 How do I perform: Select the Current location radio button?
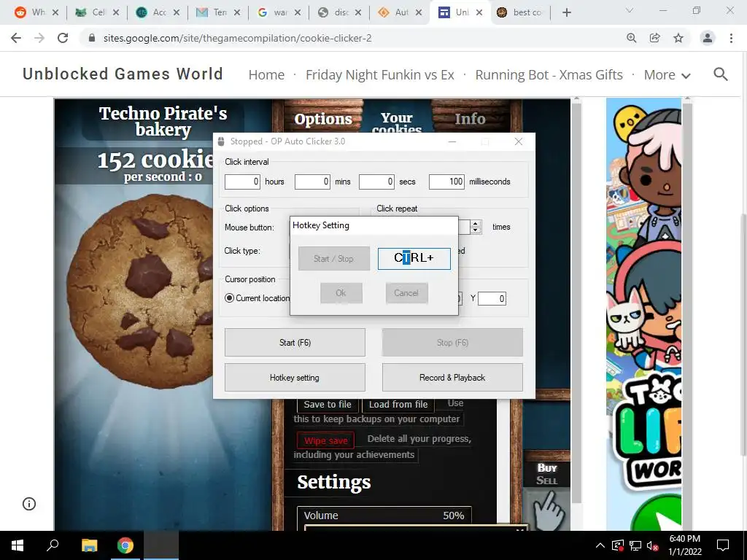click(x=230, y=298)
